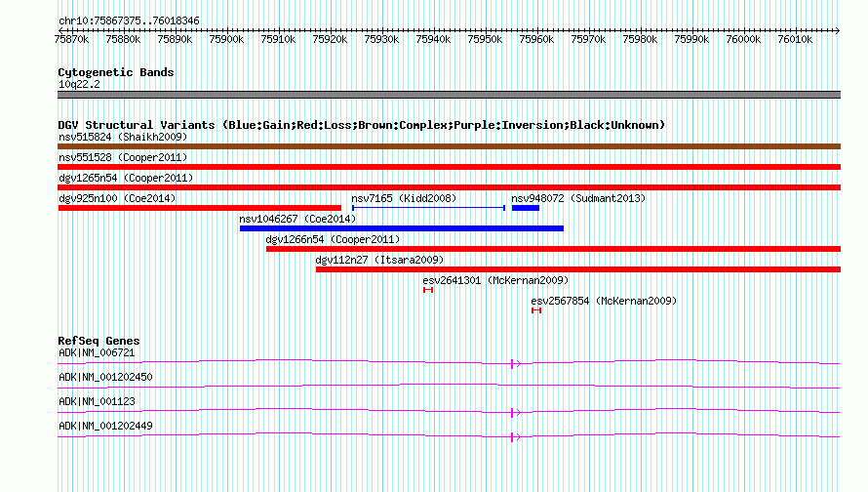Click the exon arrow on ADK|NM_001123
This screenshot has height=492, width=868.
pyautogui.click(x=515, y=412)
